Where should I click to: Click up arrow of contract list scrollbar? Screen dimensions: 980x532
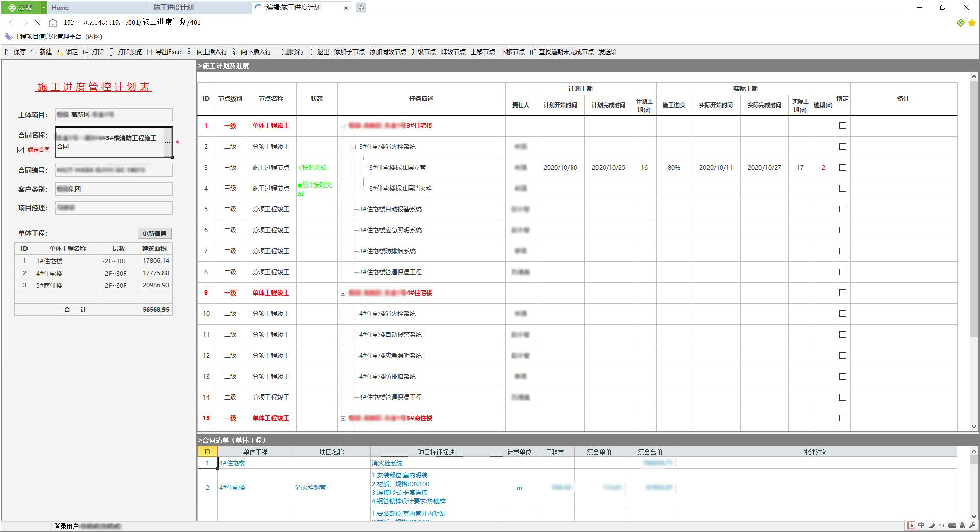pos(974,451)
